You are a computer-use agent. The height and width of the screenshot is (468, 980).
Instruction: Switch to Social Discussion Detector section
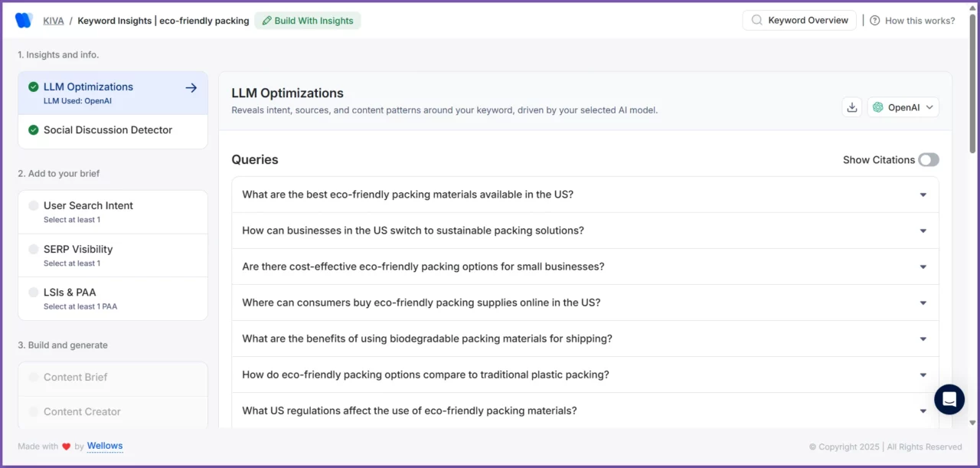click(x=108, y=130)
